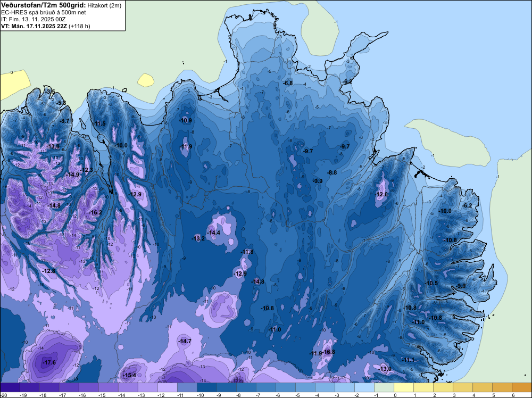Click the -12.8 temperature label

(49, 271)
